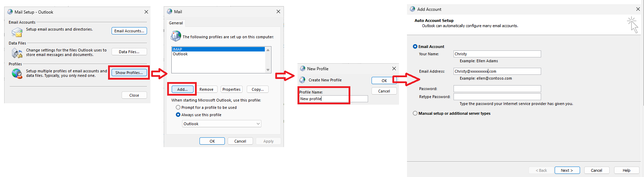Click Next > in Add Account
Viewport: 644px width, 177px height.
point(567,170)
